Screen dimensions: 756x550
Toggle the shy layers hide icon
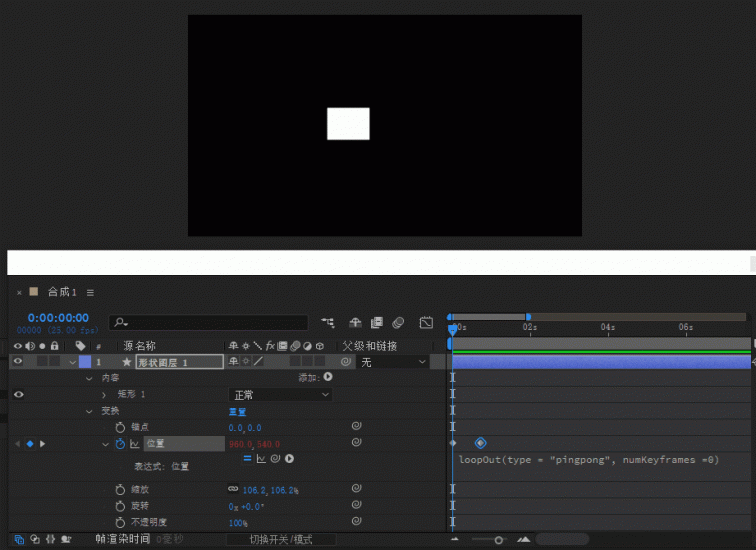click(x=355, y=322)
